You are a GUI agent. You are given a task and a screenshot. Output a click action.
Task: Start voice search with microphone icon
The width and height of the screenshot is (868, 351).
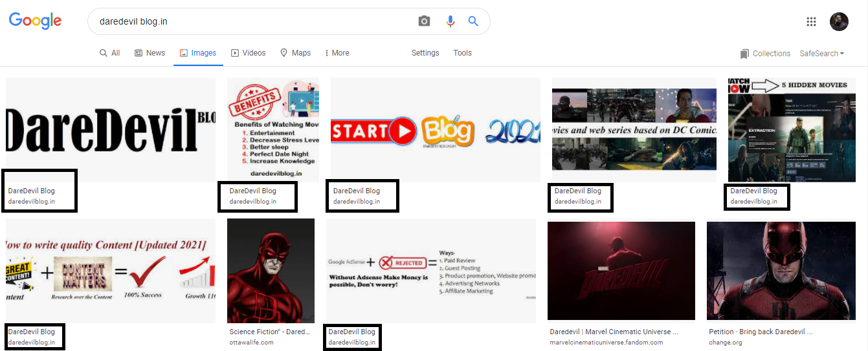(x=451, y=21)
